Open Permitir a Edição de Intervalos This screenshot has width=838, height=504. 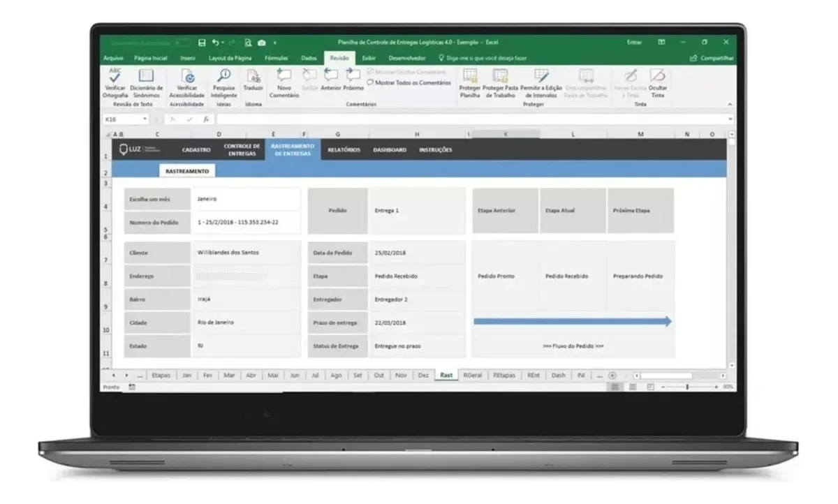[x=541, y=83]
